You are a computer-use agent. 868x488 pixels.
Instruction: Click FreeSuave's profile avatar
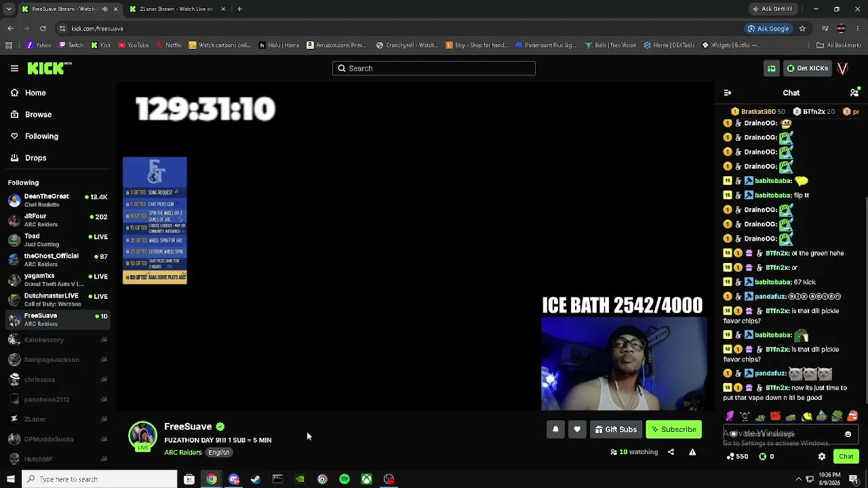pos(143,436)
